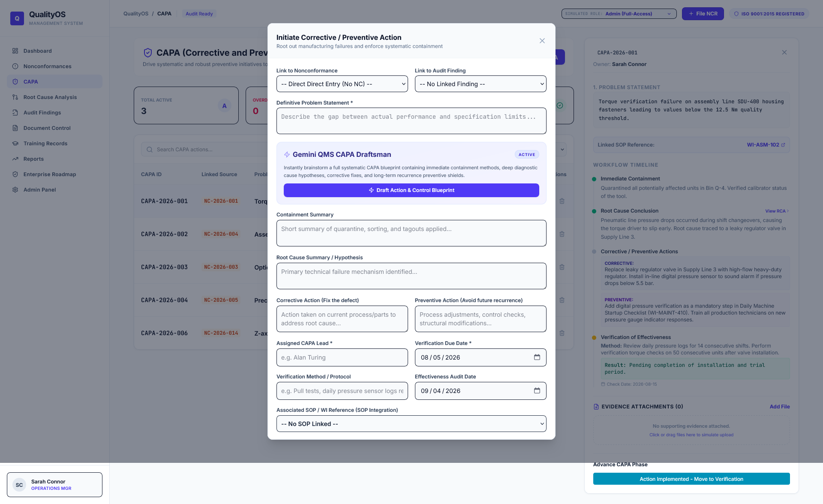Close the CAPA-2026-001 details panel
Image resolution: width=823 pixels, height=504 pixels.
pos(784,52)
